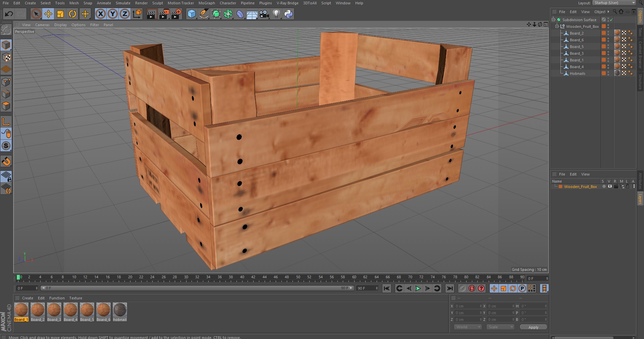
Task: Select the Move tool
Action: click(48, 14)
